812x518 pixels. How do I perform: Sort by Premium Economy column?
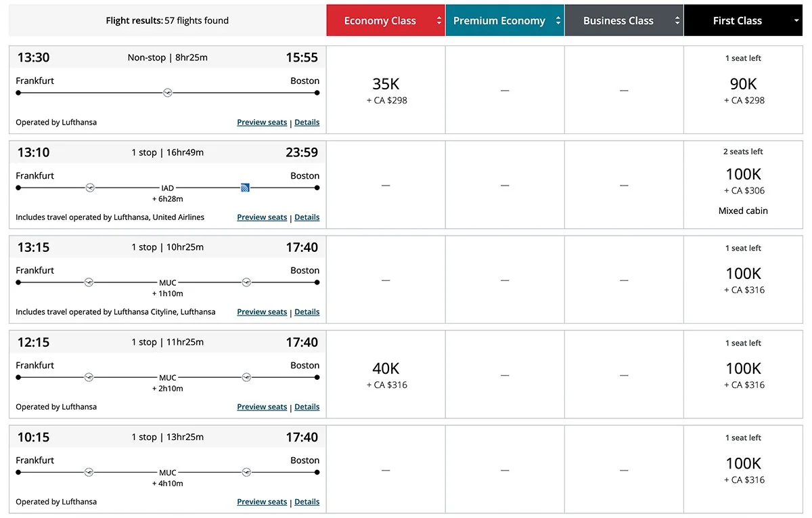(505, 20)
